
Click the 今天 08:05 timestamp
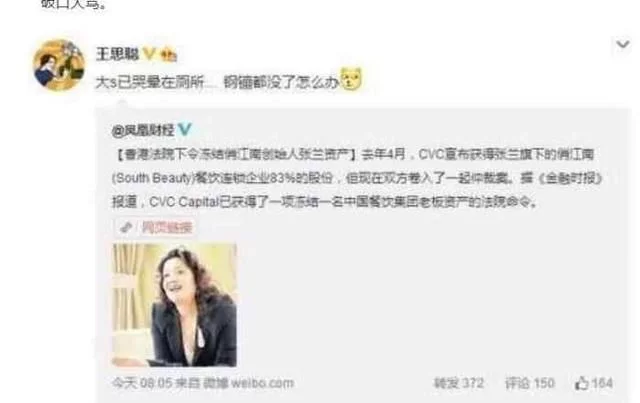(x=142, y=383)
